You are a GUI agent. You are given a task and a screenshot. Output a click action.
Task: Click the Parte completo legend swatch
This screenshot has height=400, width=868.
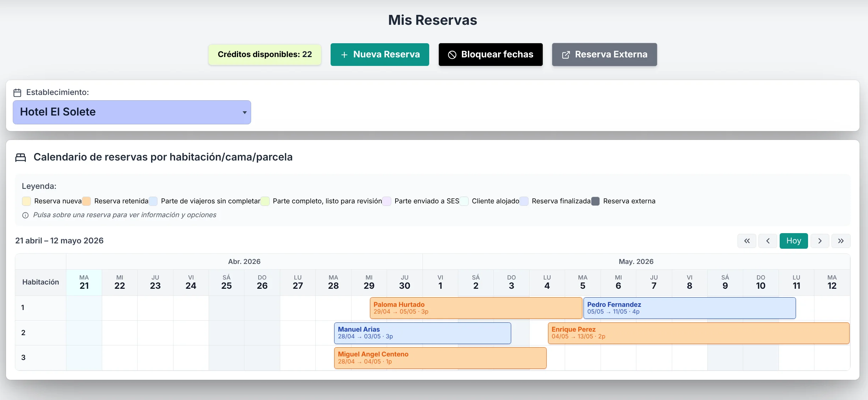coord(265,201)
